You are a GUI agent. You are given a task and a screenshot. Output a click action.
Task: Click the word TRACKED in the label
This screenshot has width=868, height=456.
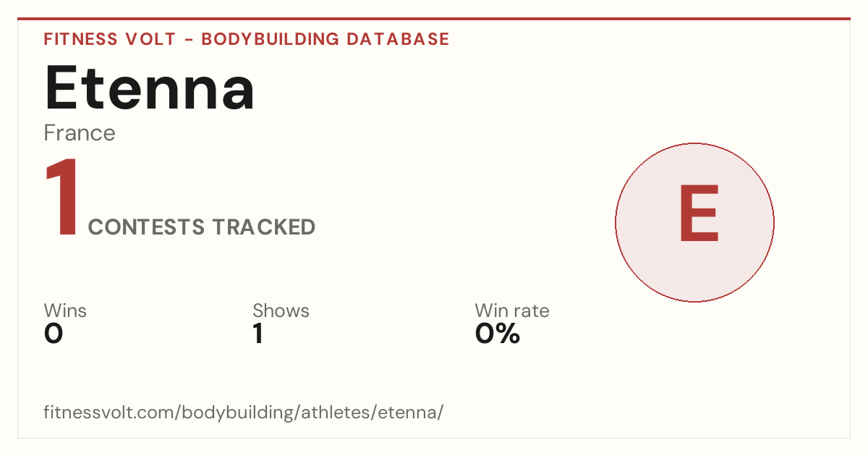click(x=264, y=227)
